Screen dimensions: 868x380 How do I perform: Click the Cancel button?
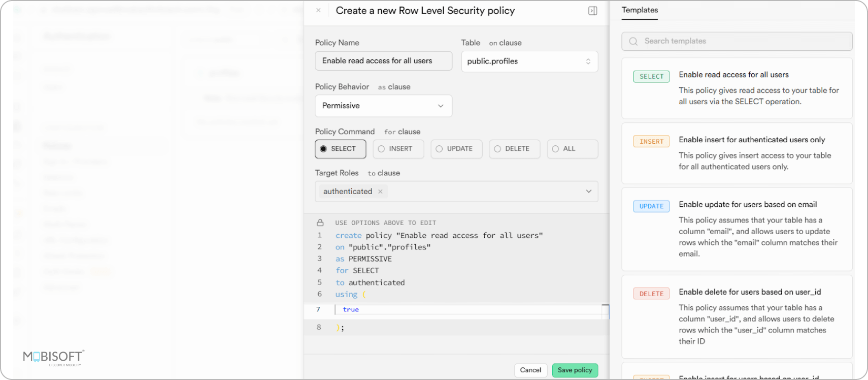(530, 370)
